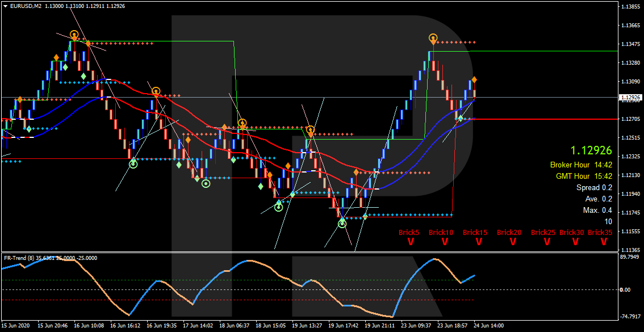Click the 16 Jun 16:12 time label
The height and width of the screenshot is (332, 644).
(126, 325)
